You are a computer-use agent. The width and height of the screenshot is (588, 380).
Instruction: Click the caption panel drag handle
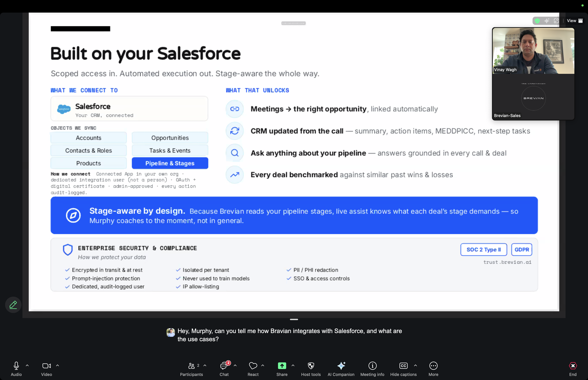(294, 319)
